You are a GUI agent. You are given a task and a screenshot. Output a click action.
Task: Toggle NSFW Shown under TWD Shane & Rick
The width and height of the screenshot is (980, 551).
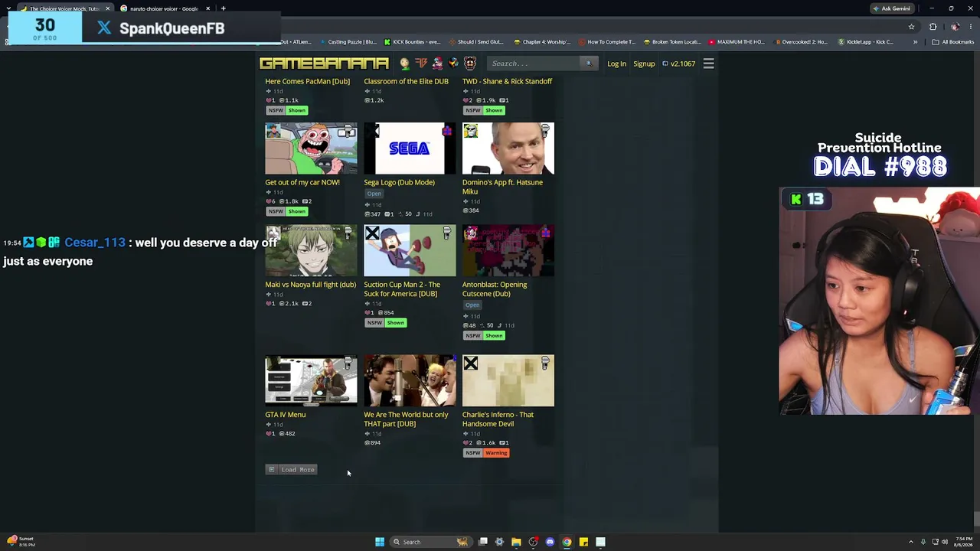(485, 110)
